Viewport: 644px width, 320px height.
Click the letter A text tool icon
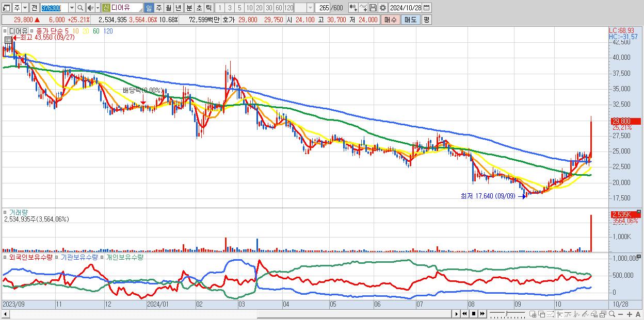click(x=638, y=314)
